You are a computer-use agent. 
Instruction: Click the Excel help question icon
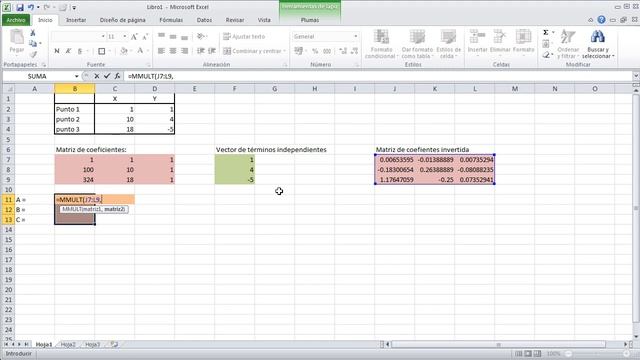pos(601,20)
